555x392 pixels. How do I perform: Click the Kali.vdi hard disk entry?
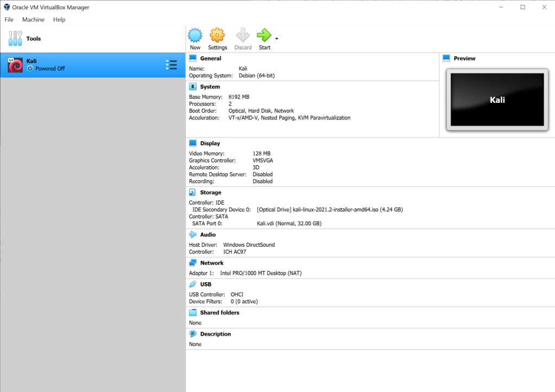(289, 224)
